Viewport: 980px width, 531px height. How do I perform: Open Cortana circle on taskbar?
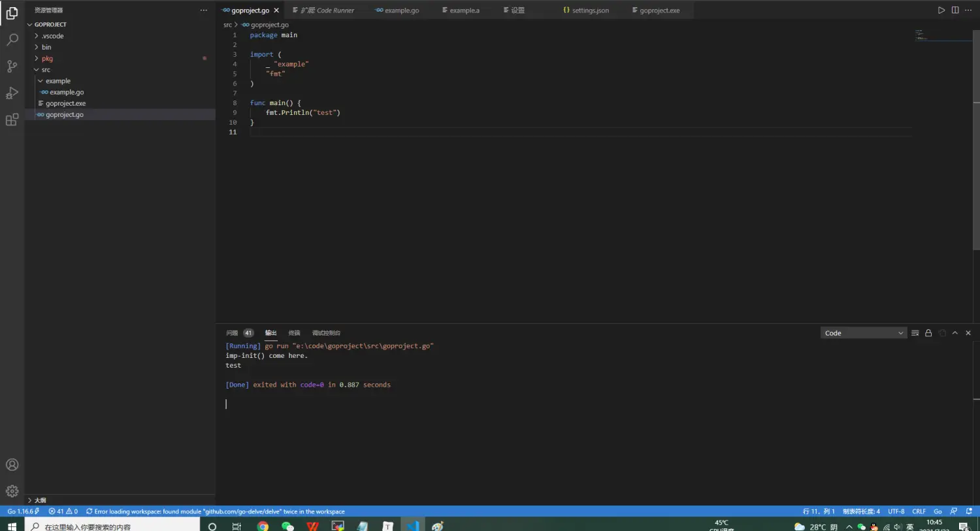(212, 526)
